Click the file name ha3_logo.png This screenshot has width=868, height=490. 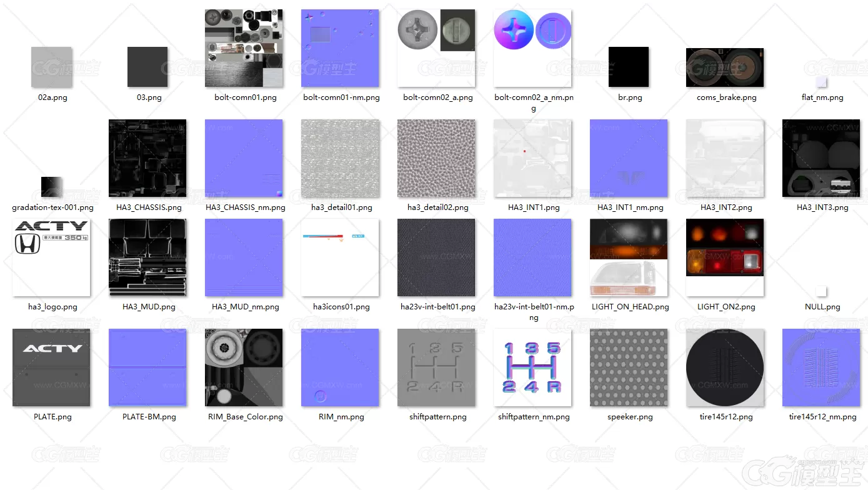coord(52,307)
